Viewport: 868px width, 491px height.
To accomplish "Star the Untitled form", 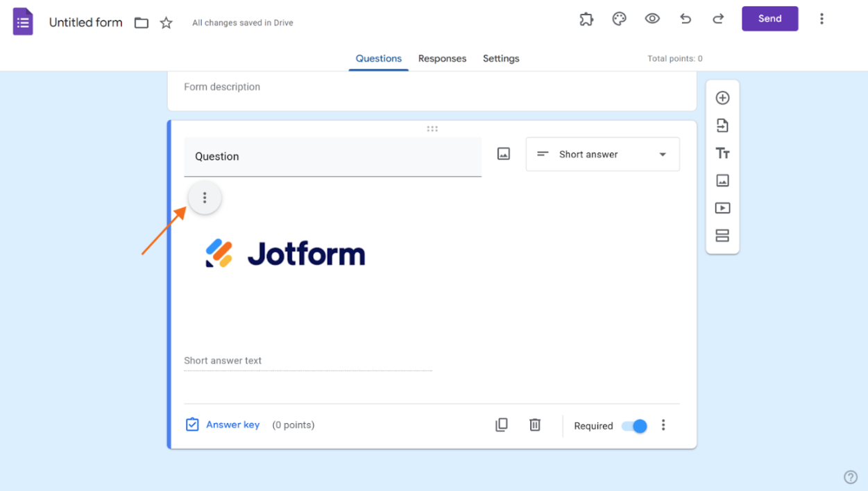I will coord(166,23).
